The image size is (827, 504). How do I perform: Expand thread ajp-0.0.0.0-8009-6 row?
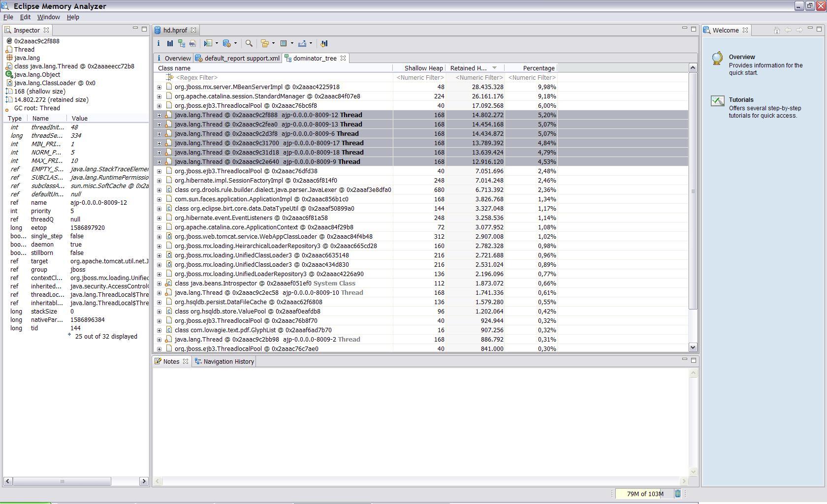coord(159,134)
